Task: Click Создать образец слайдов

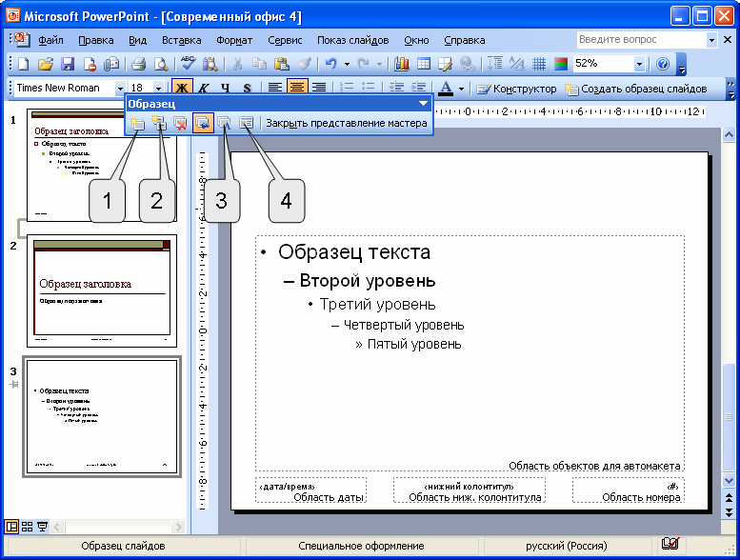Action: [x=636, y=89]
